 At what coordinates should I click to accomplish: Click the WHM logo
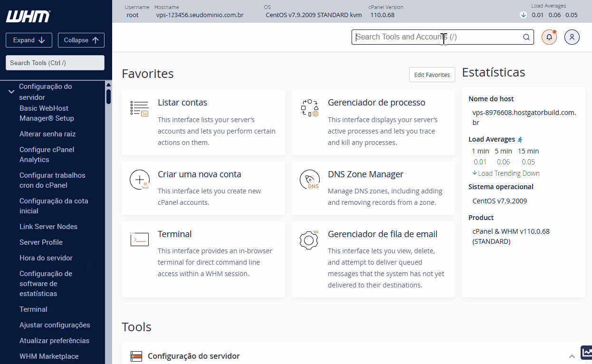[x=28, y=16]
